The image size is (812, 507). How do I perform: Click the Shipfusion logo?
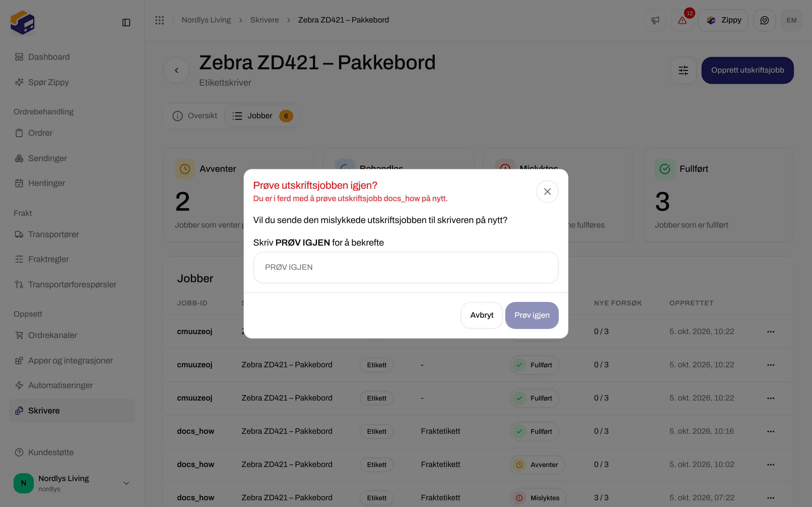pyautogui.click(x=23, y=23)
